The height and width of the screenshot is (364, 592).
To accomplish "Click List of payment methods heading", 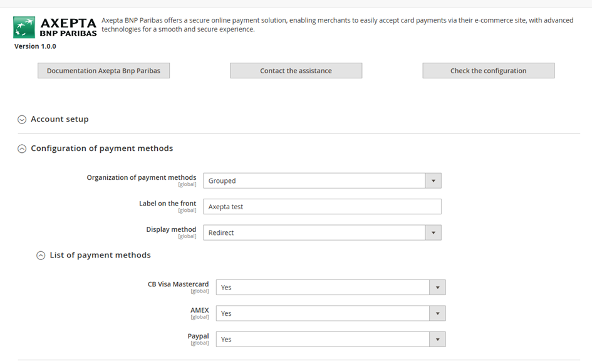I will pos(100,255).
